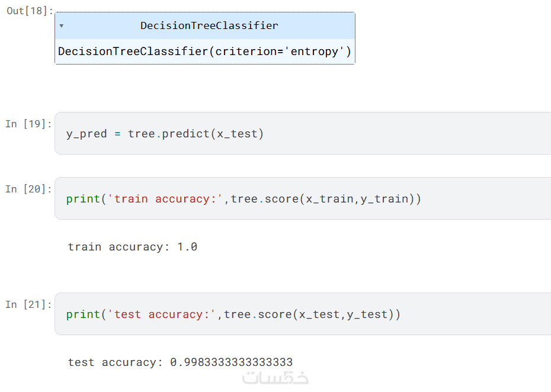Click the equals sign in cell 19
The width and height of the screenshot is (551, 392).
point(117,134)
